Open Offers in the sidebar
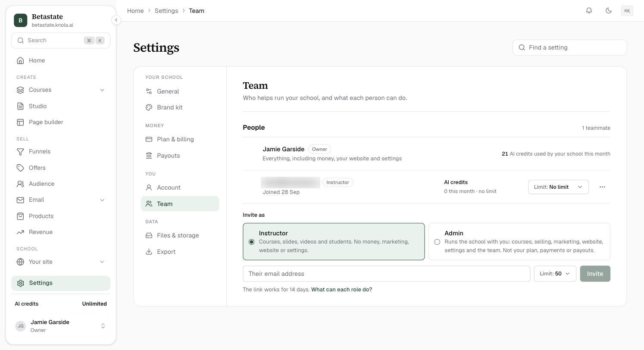 (x=61, y=168)
